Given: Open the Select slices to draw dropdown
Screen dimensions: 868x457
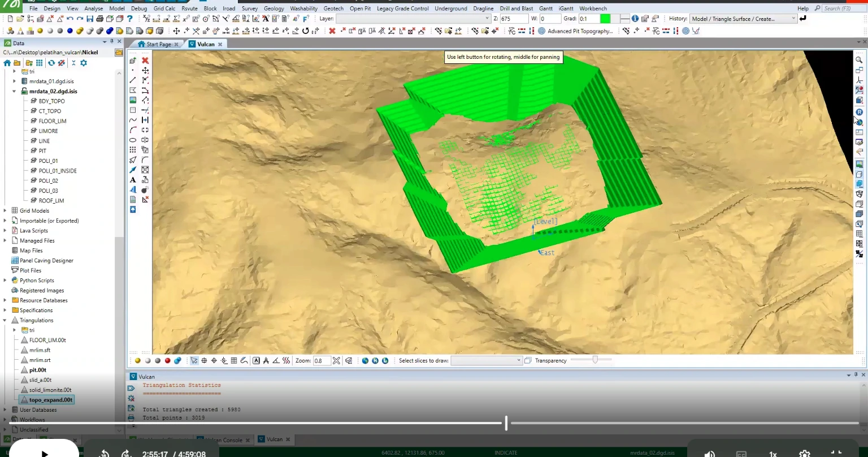Looking at the screenshot, I should coord(486,360).
